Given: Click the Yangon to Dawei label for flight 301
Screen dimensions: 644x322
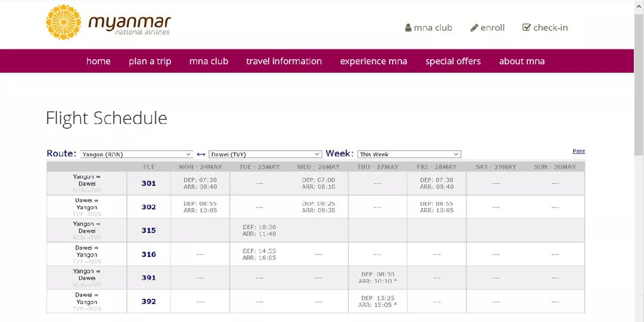Looking at the screenshot, I should point(87,184).
